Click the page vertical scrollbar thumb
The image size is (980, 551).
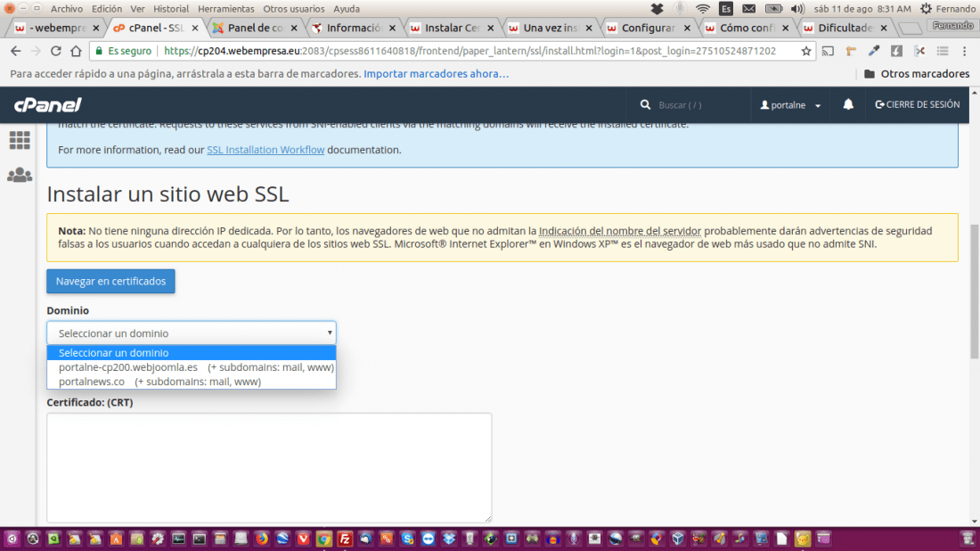975,291
